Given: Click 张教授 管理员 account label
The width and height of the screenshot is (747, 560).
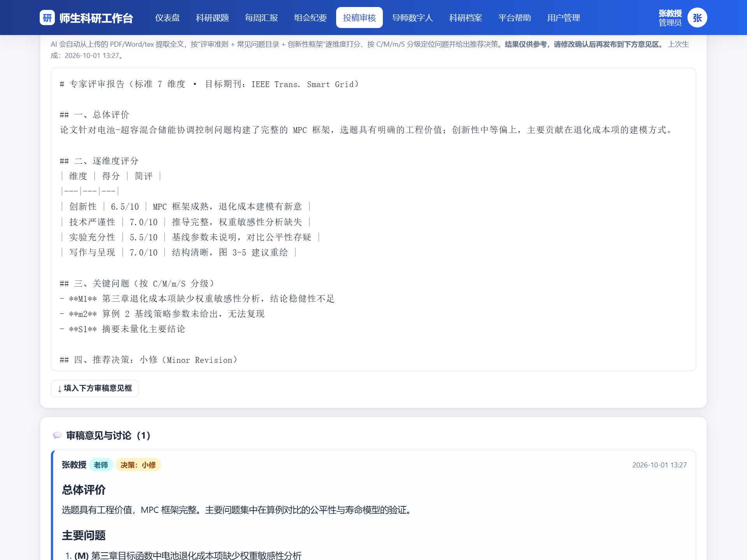Looking at the screenshot, I should coord(670,18).
